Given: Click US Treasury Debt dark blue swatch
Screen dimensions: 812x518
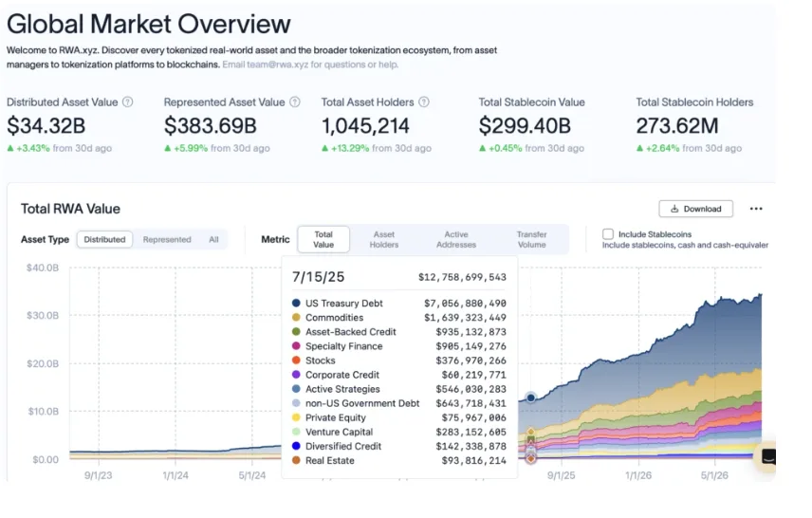Looking at the screenshot, I should click(x=296, y=303).
